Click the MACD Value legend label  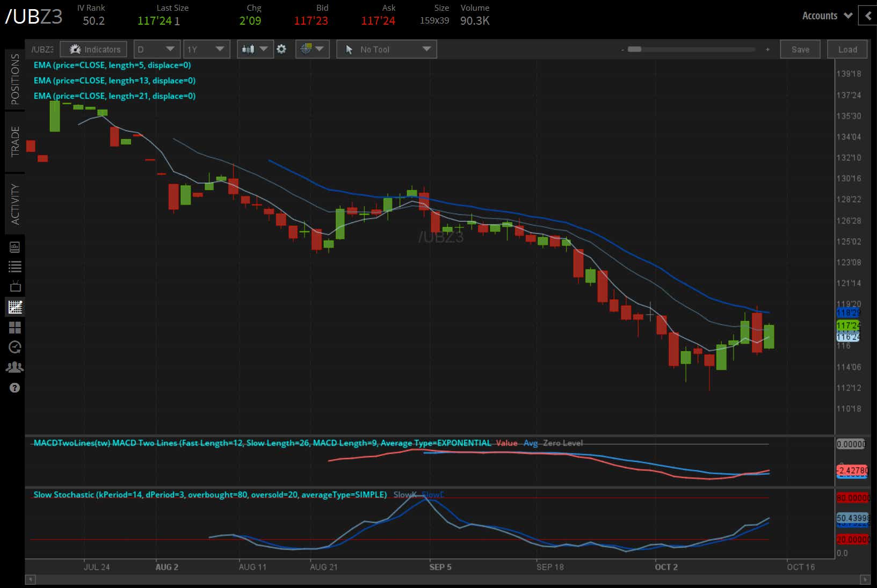tap(506, 443)
